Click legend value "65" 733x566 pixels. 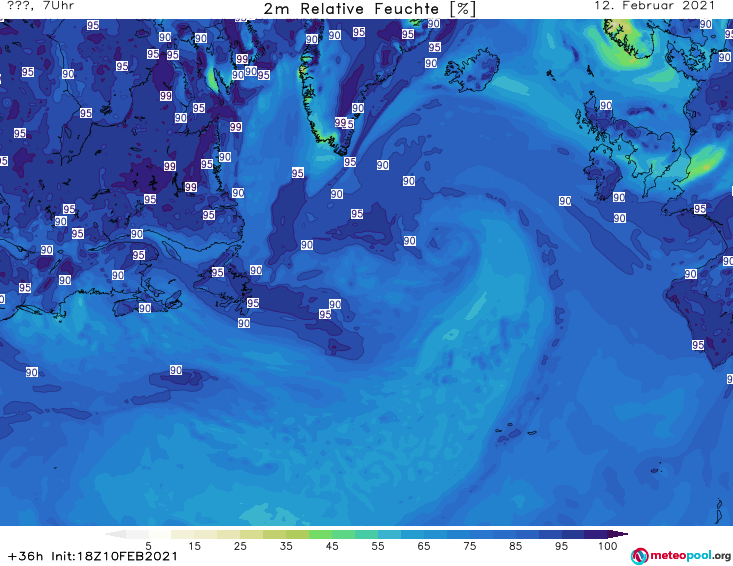tap(424, 546)
